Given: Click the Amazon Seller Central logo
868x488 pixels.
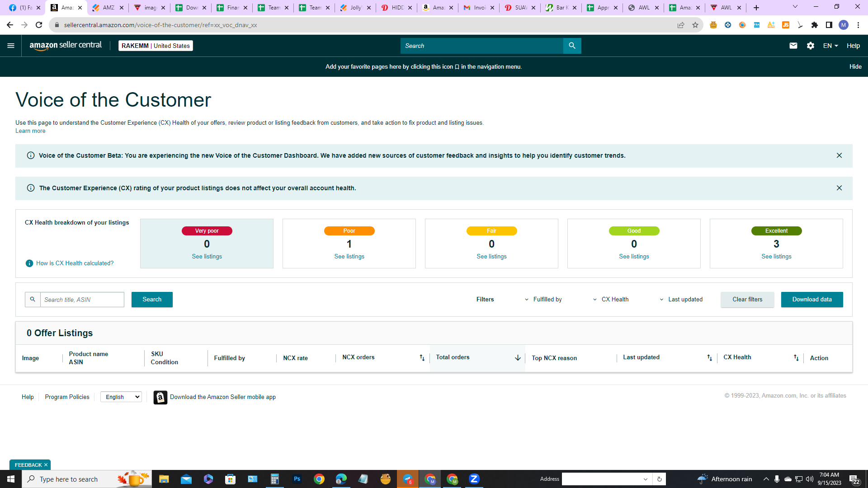Looking at the screenshot, I should click(66, 46).
